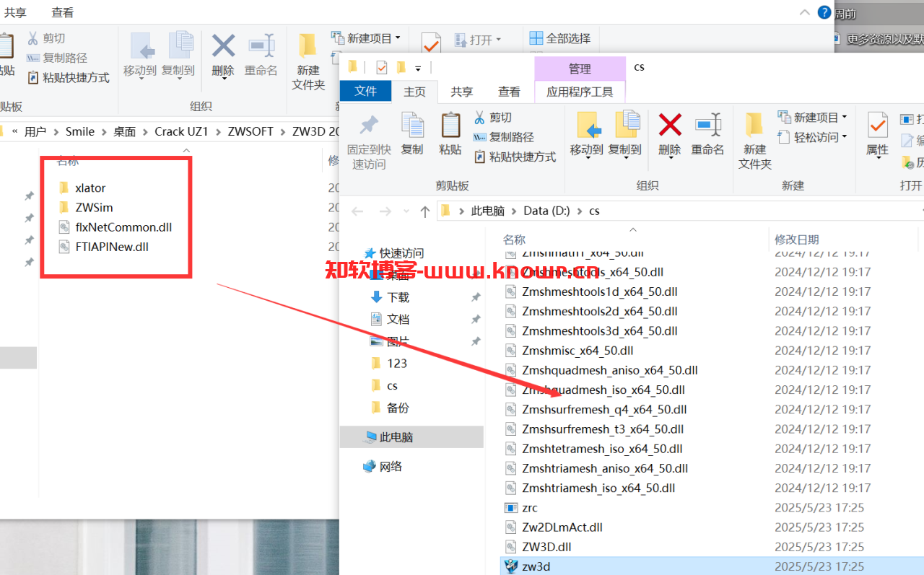Viewport: 924px width, 575px height.
Task: Click Delete icon in back window ribbon
Action: [x=223, y=46]
